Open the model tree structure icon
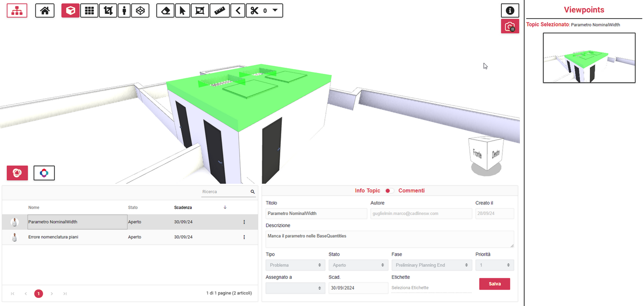The image size is (644, 306). coord(17,11)
